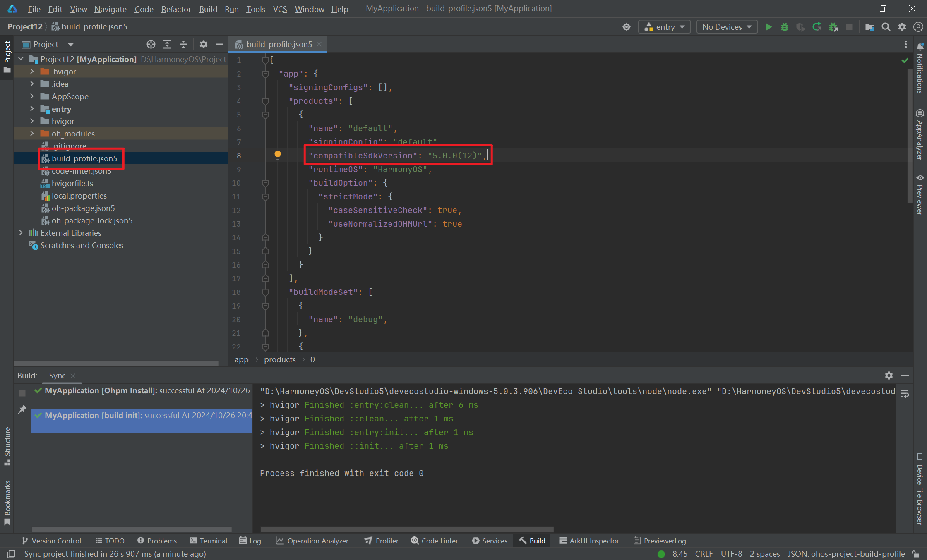Open the Refactor menu
The width and height of the screenshot is (927, 560).
point(176,9)
